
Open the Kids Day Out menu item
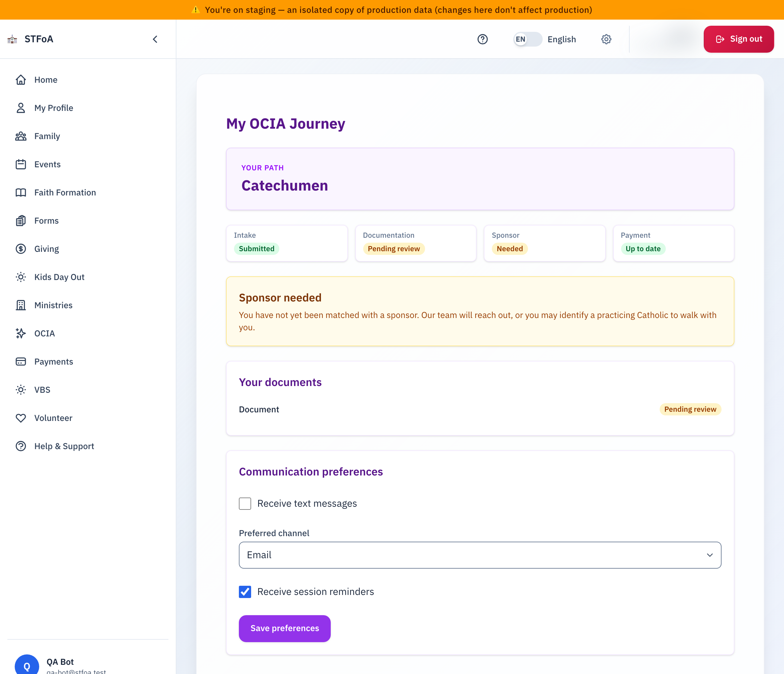tap(59, 277)
